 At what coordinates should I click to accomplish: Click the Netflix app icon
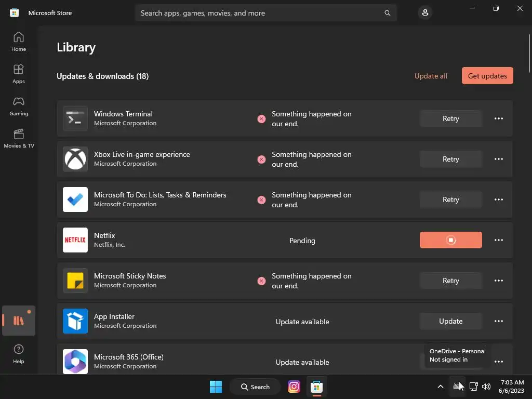pos(75,240)
